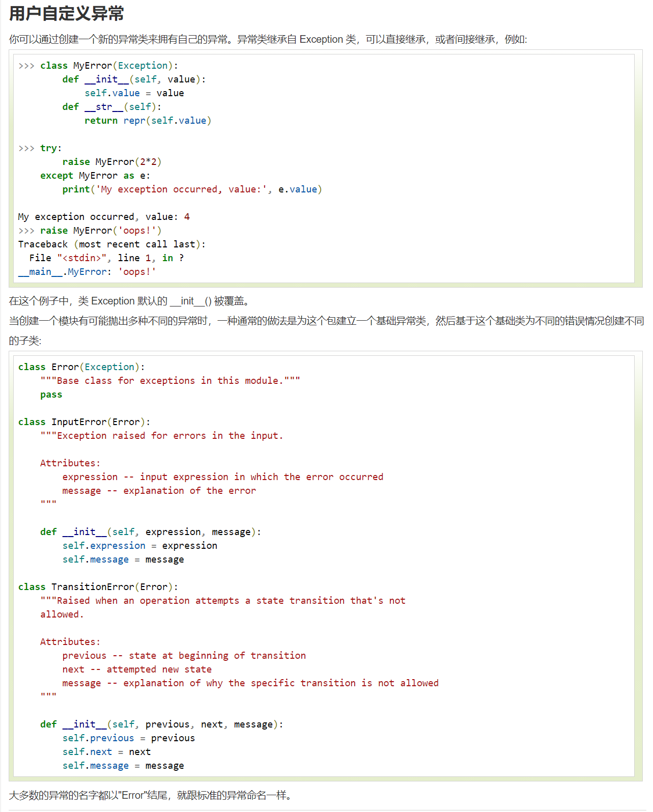Click the line 'self.previous = previous'
This screenshot has height=812, width=653.
click(x=129, y=738)
